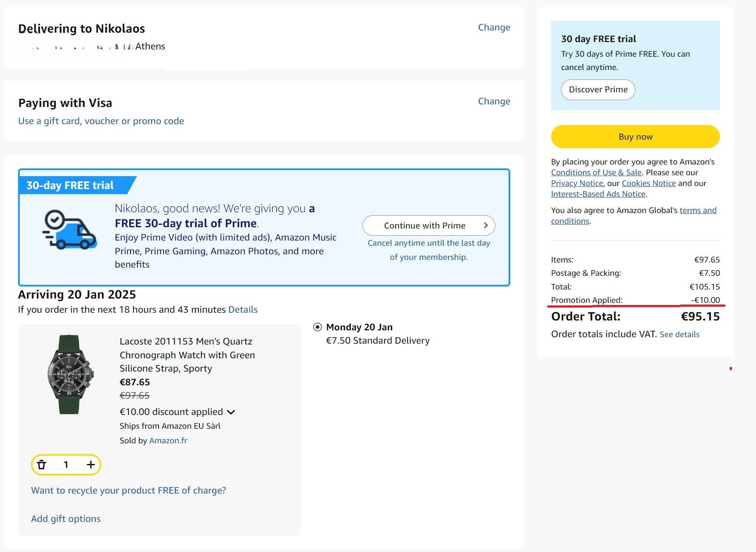View VAT See details link
The height and width of the screenshot is (552, 756).
tap(680, 335)
